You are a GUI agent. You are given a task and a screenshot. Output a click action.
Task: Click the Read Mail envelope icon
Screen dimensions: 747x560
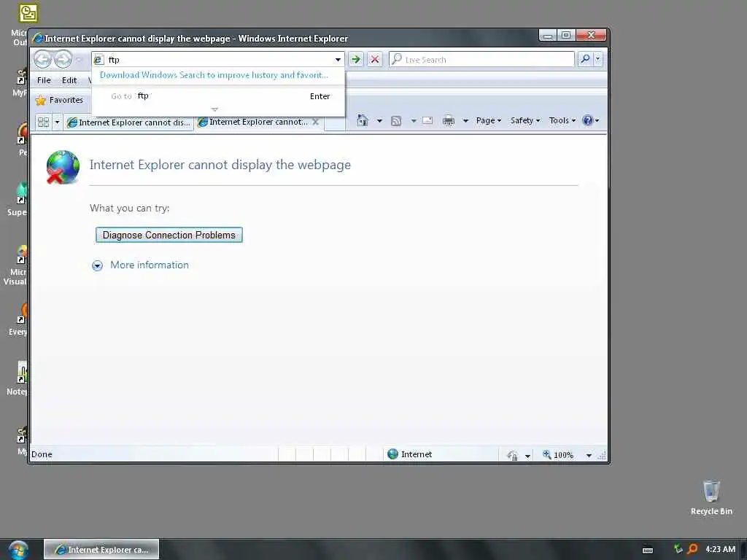427,120
